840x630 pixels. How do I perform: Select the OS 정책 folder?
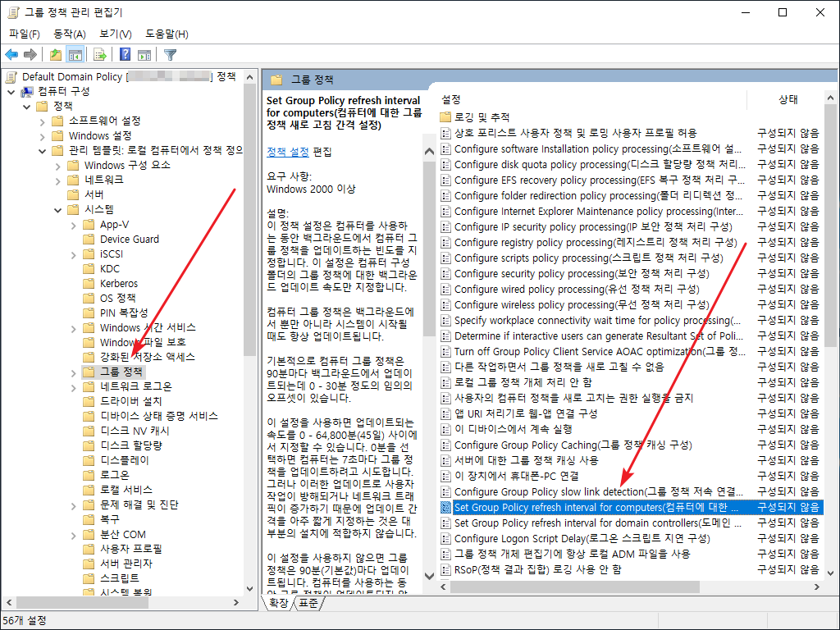[117, 298]
